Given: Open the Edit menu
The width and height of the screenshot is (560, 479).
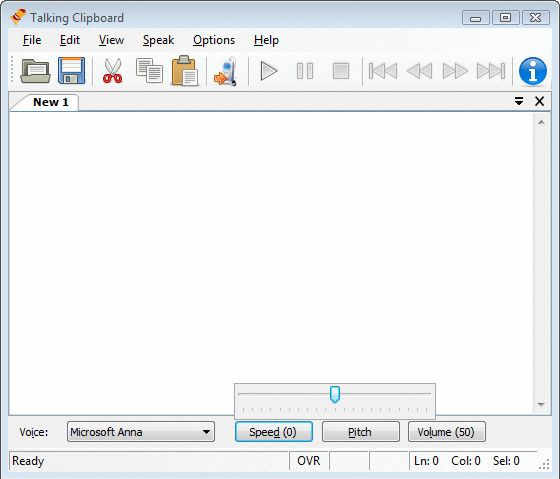Looking at the screenshot, I should 70,40.
